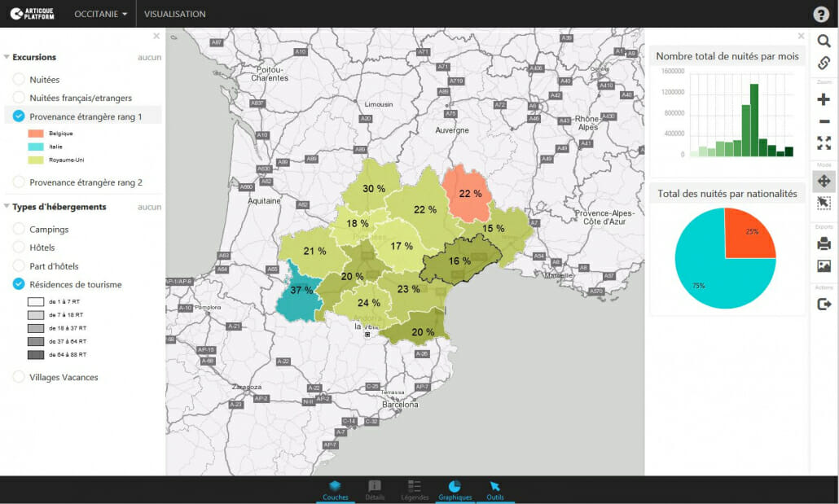Viewport: 839px width, 504px height.
Task: Click the Articque Platform logo
Action: coord(32,14)
